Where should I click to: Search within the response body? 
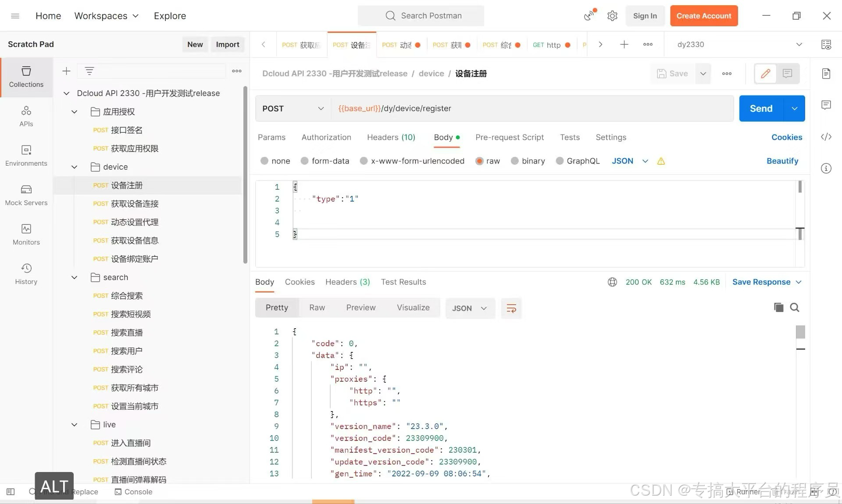click(795, 308)
